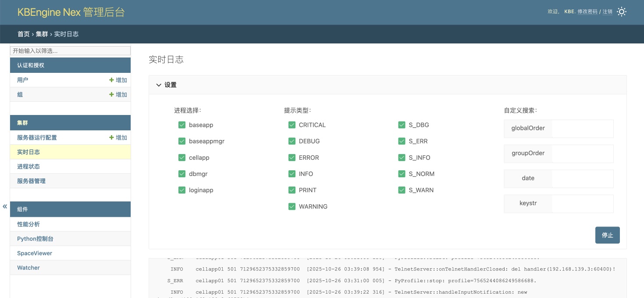The height and width of the screenshot is (298, 644).
Task: Disable the S_WARN log type checkbox
Action: [402, 190]
